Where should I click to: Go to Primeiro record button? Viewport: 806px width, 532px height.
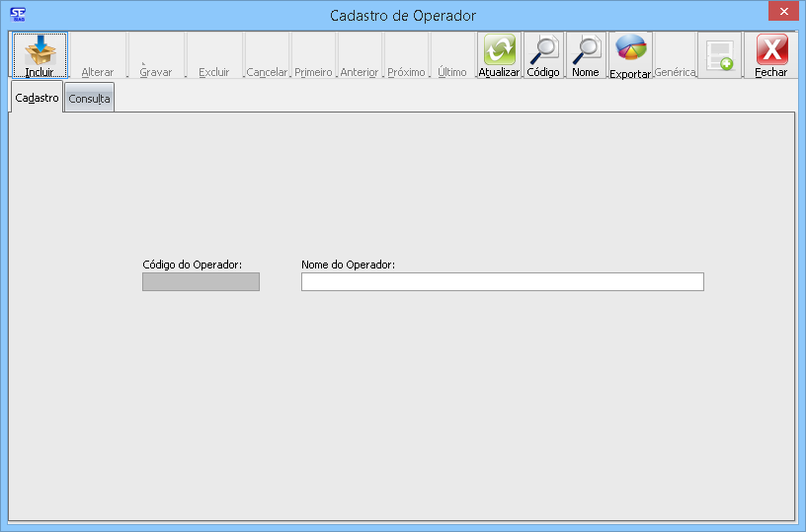pyautogui.click(x=313, y=56)
